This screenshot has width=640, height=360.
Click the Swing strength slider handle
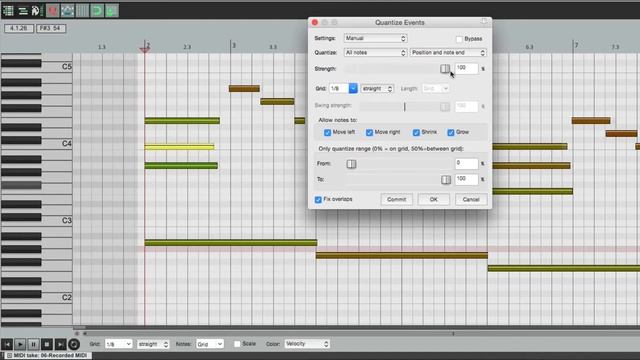pos(445,107)
